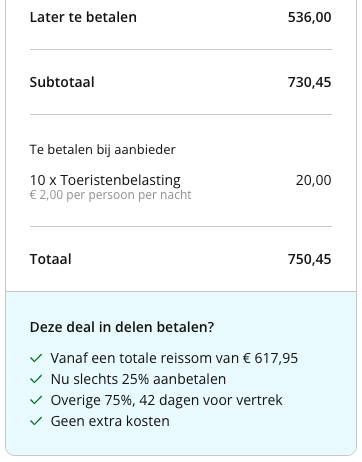The width and height of the screenshot is (362, 462).
Task: Click the 'Deze deal in delen betalen?' heading
Action: tap(122, 327)
